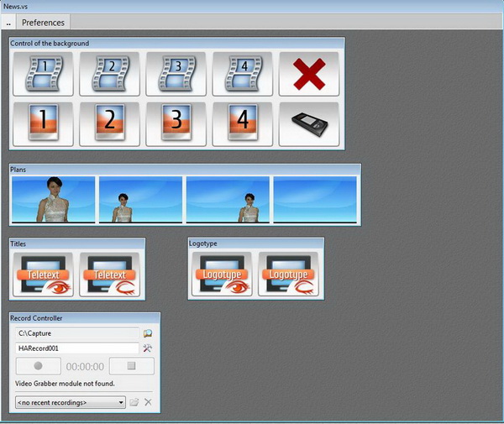Stop recording with the stop button

[x=132, y=366]
